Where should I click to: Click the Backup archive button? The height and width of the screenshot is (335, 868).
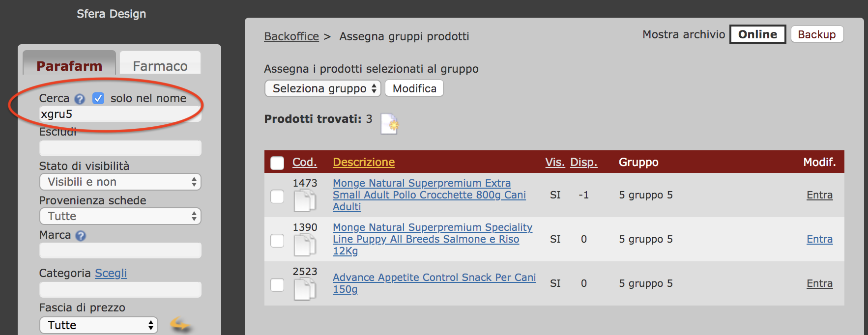coord(816,34)
